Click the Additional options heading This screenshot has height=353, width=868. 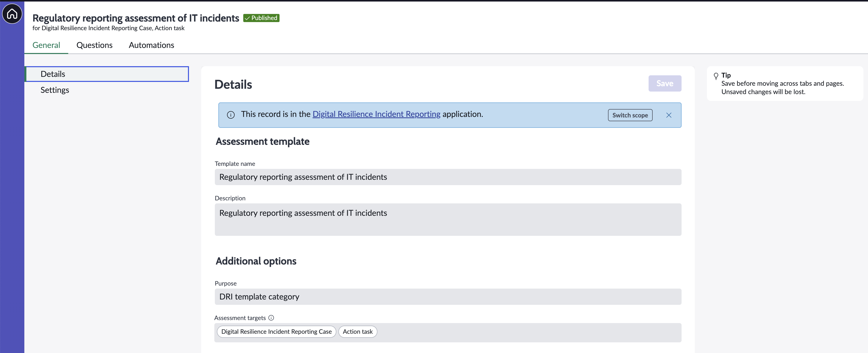click(256, 261)
